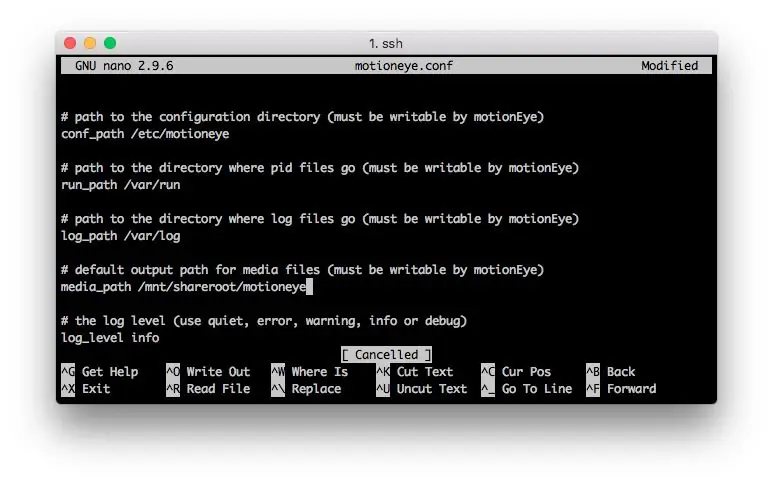The image size is (773, 484).
Task: Click the ^R Read File shortcut
Action: [x=208, y=389]
